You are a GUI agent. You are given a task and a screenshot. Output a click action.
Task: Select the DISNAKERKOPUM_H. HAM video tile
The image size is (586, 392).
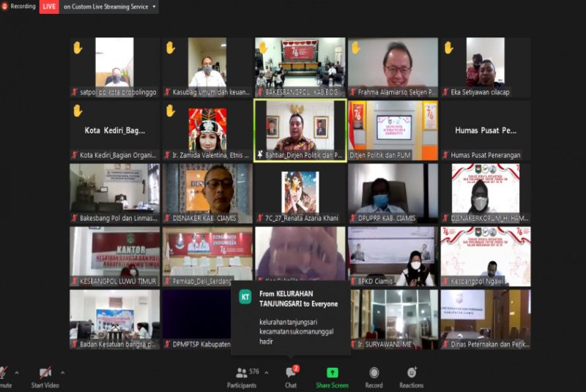pyautogui.click(x=486, y=193)
